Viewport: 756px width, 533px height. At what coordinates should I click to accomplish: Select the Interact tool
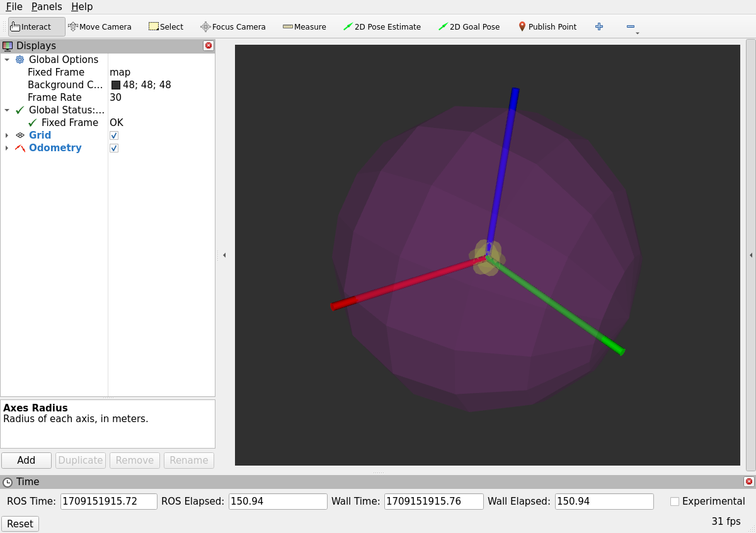click(37, 26)
